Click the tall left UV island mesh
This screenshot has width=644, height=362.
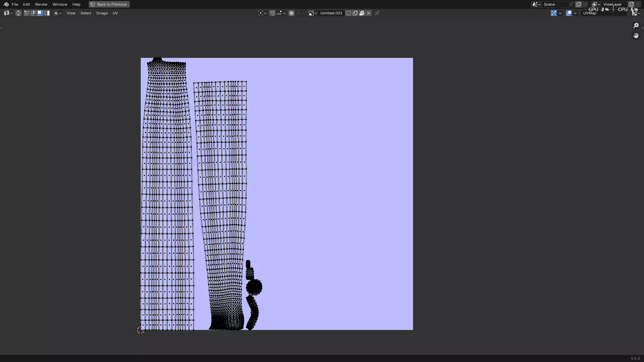tap(167, 194)
